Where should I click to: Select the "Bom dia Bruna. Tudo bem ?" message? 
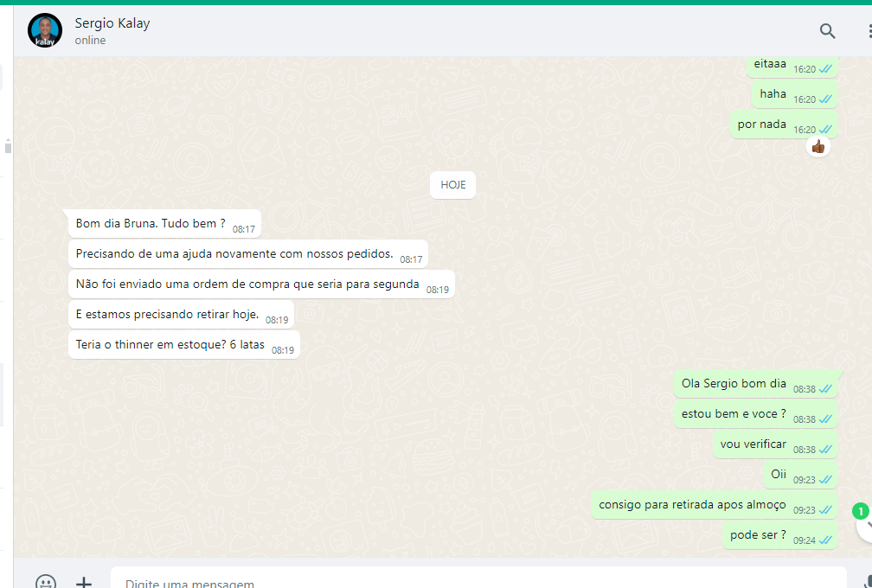(151, 224)
